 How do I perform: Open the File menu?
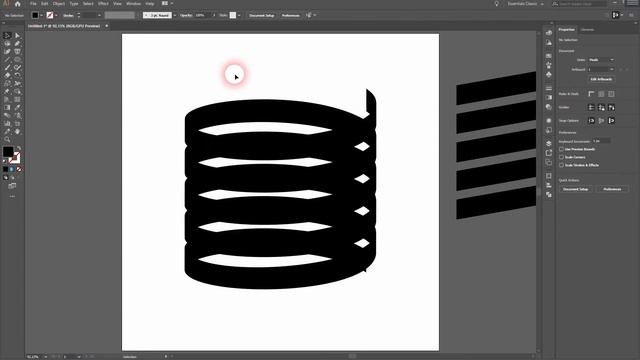(33, 4)
